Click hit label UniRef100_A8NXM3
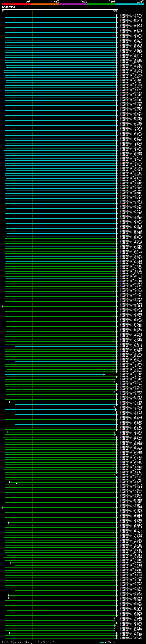The width and height of the screenshot is (146, 644). (131, 570)
